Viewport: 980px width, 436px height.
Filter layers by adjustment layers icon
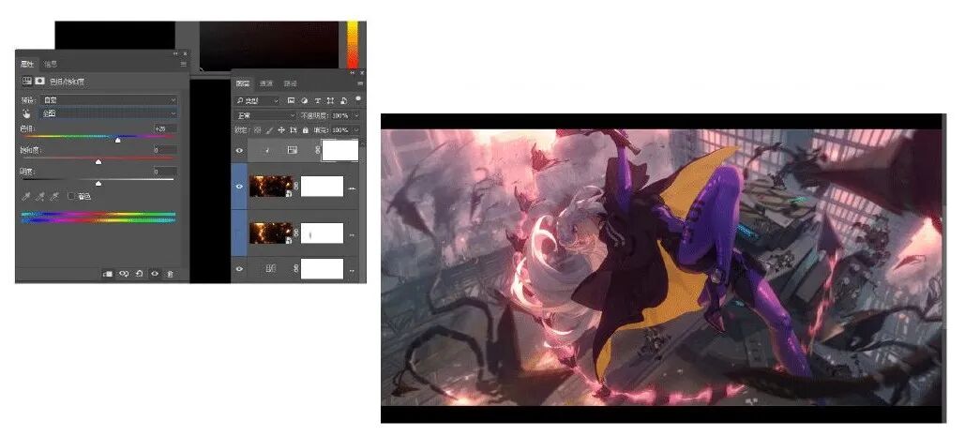305,100
